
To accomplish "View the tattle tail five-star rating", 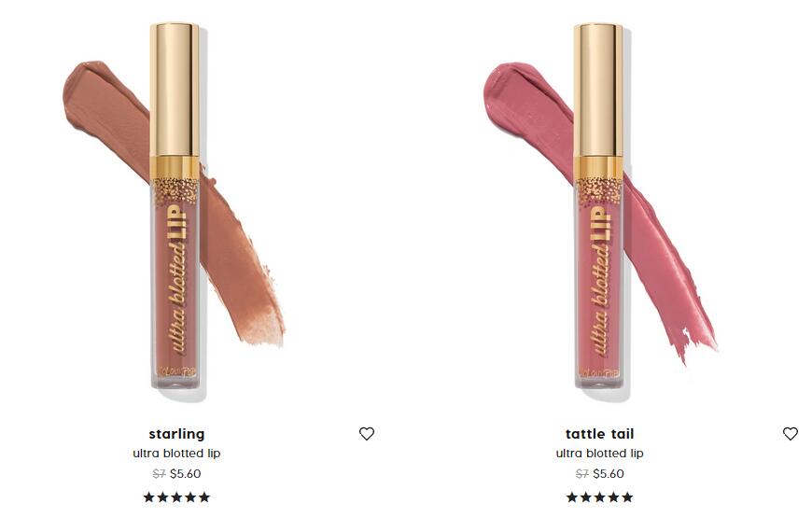I will (x=600, y=497).
